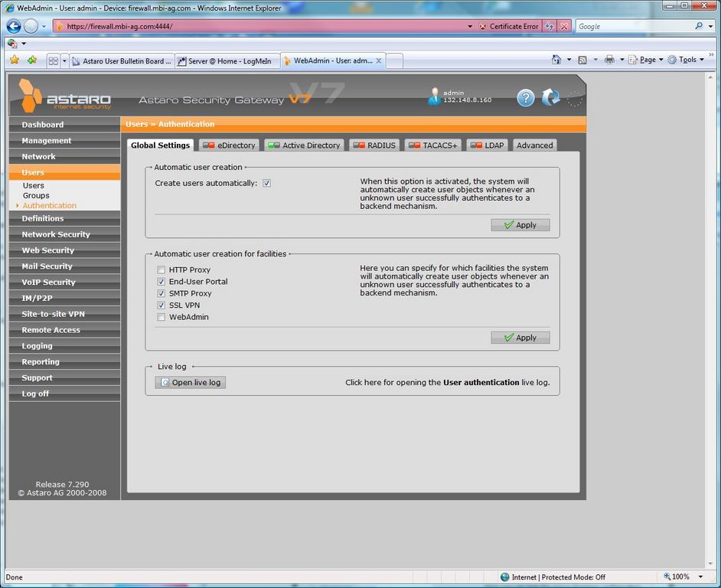Click the address bar Stop icon

point(564,26)
